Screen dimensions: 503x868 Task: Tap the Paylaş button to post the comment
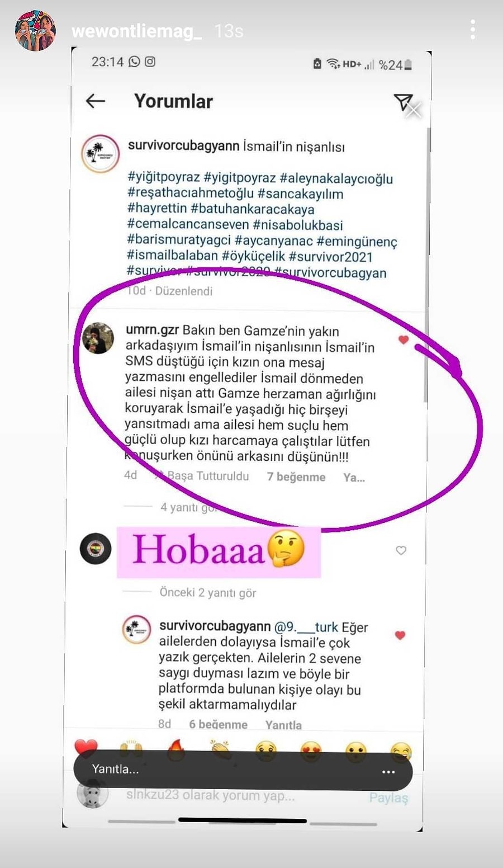(388, 798)
